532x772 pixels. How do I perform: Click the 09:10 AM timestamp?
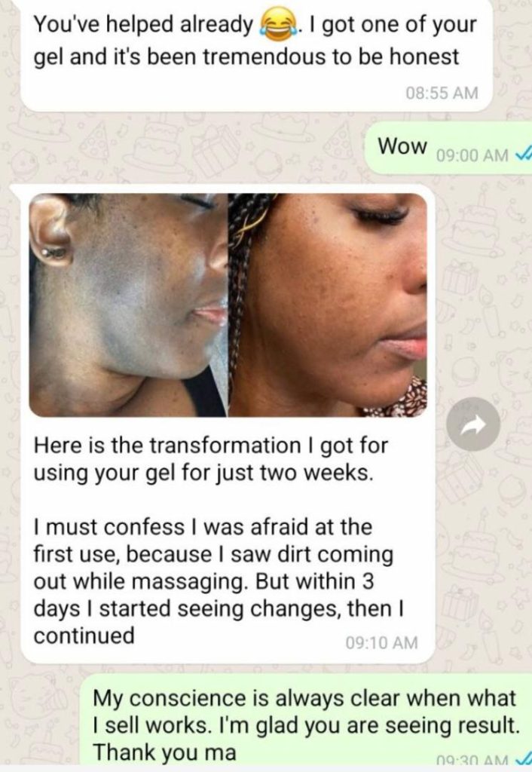pyautogui.click(x=381, y=642)
